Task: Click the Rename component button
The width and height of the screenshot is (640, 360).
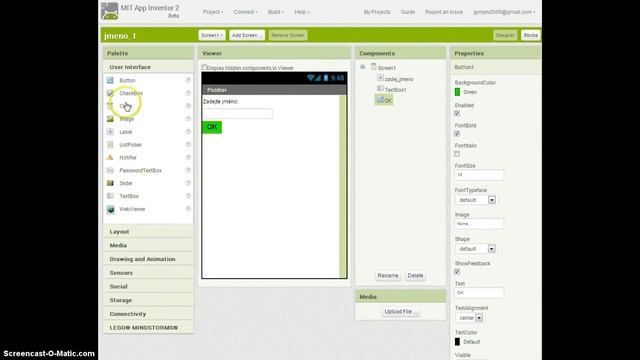Action: point(388,276)
